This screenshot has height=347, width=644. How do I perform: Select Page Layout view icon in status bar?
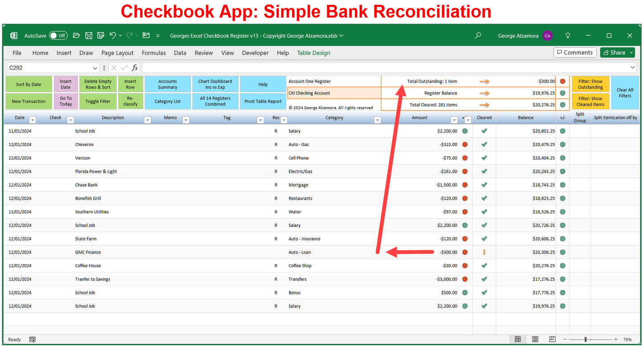point(535,339)
